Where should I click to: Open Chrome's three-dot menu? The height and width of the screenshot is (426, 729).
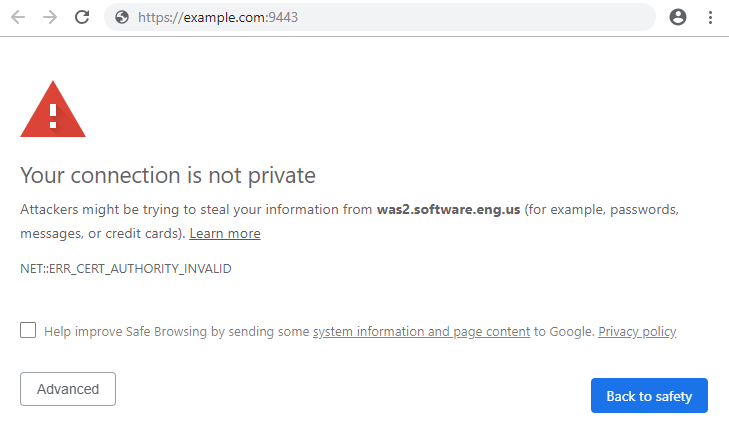[710, 17]
